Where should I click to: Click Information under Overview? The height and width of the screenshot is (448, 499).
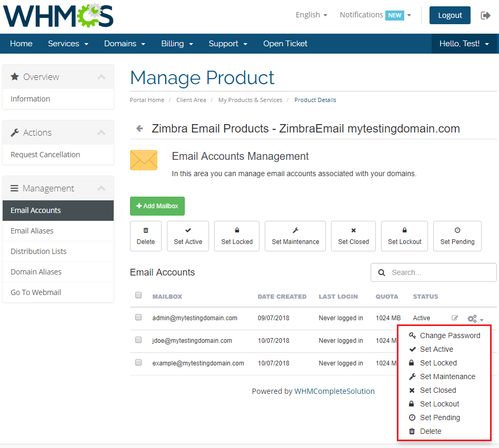(58, 99)
